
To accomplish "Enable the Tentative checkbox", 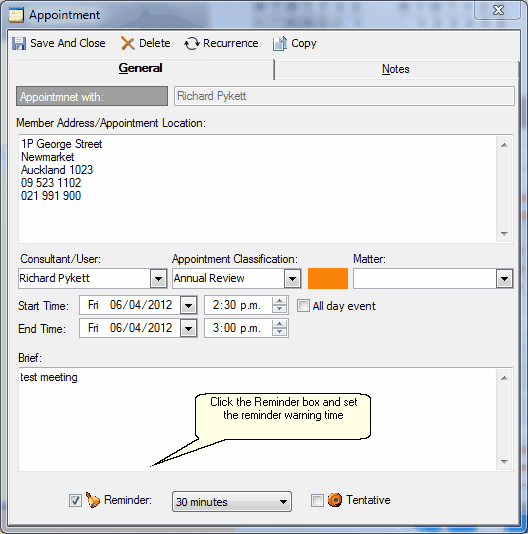I will pyautogui.click(x=317, y=500).
